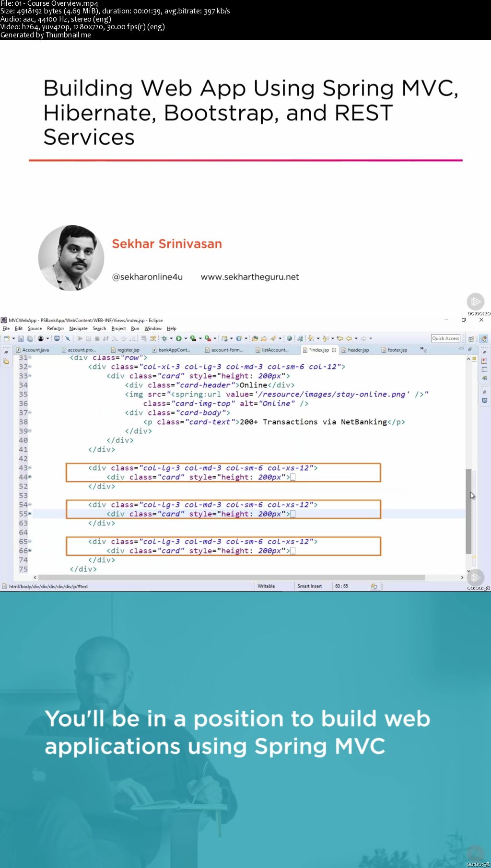Open the Window menu

click(153, 329)
